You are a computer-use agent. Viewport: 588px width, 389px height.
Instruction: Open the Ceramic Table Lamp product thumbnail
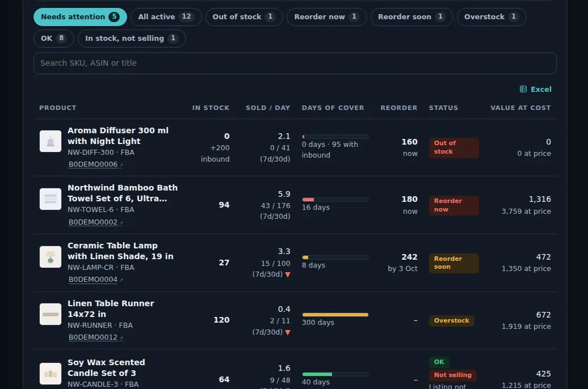pos(51,257)
